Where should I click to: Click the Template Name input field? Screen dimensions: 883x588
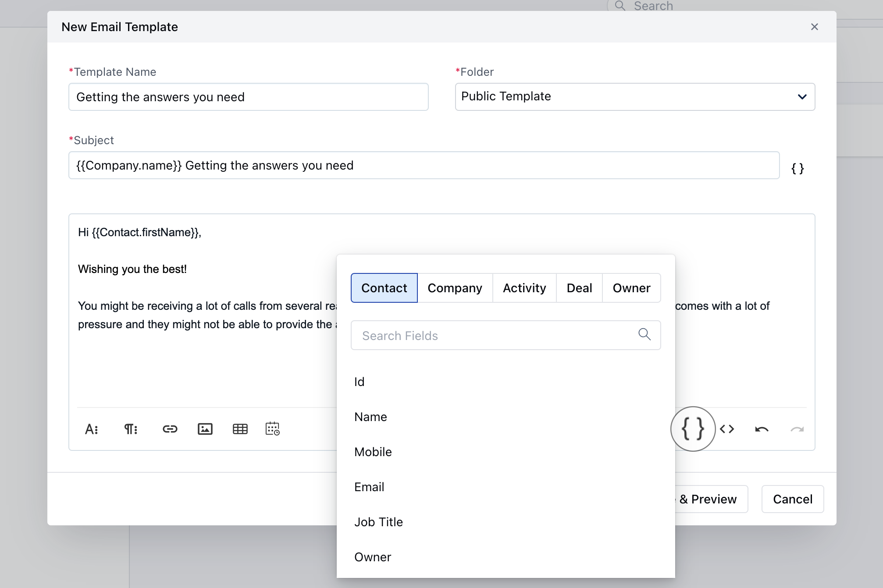click(248, 97)
